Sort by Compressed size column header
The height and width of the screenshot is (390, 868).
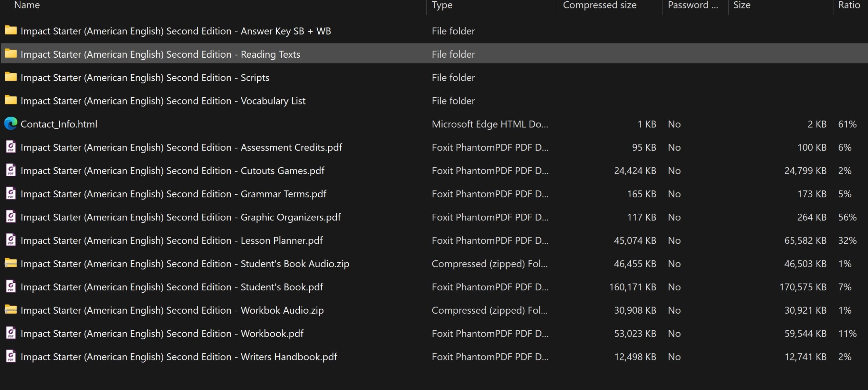point(599,5)
